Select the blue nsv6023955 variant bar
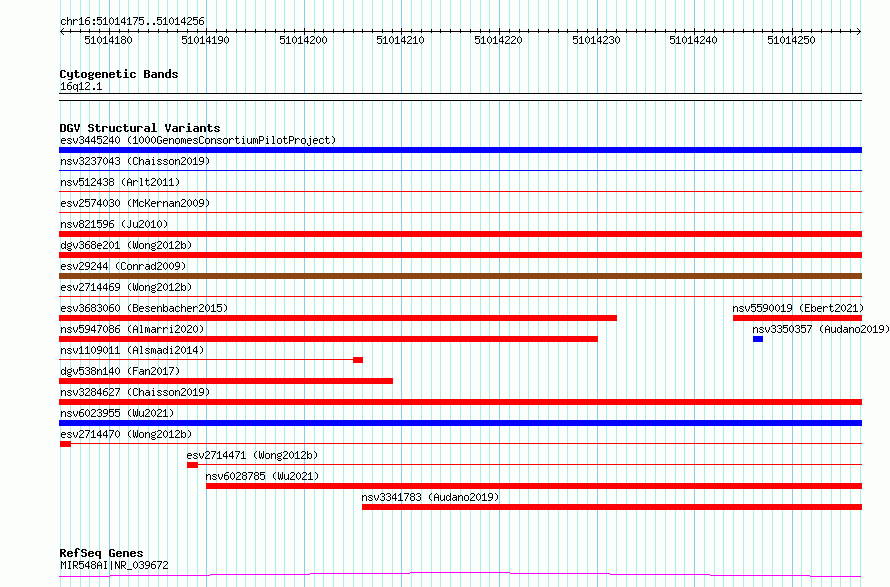The height and width of the screenshot is (587, 890). [460, 423]
